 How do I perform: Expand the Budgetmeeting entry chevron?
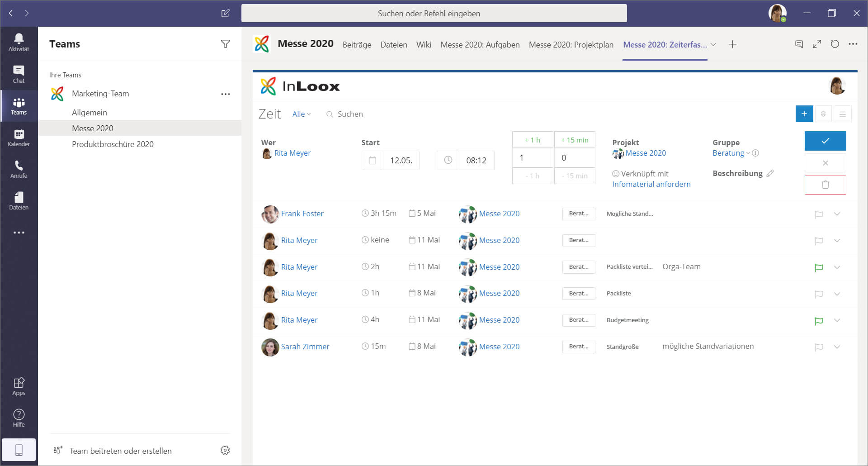coord(837,320)
